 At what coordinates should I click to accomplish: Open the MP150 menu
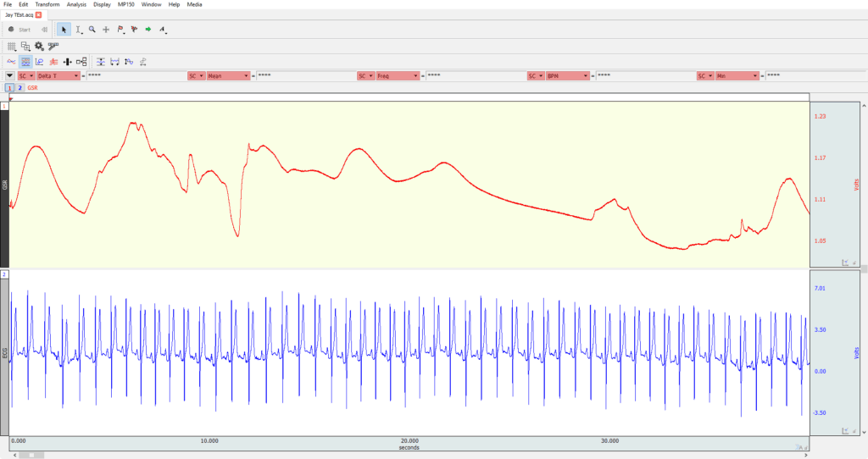pos(125,4)
